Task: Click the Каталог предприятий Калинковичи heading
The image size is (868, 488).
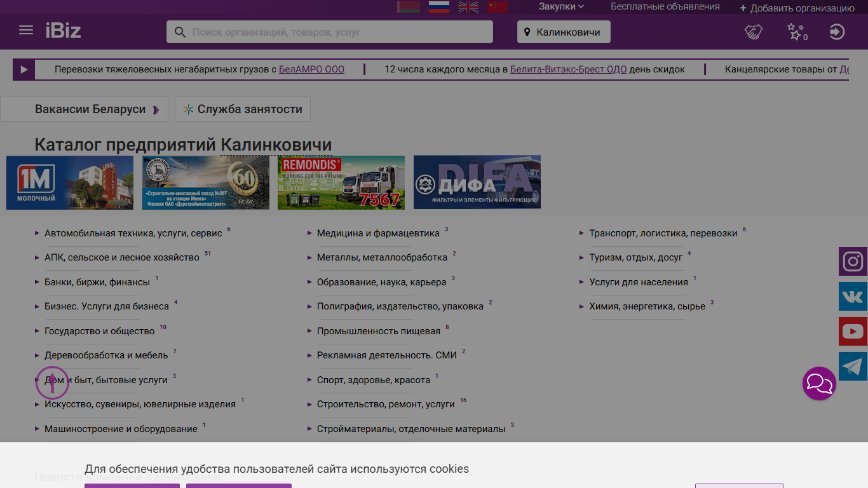Action: pos(183,144)
